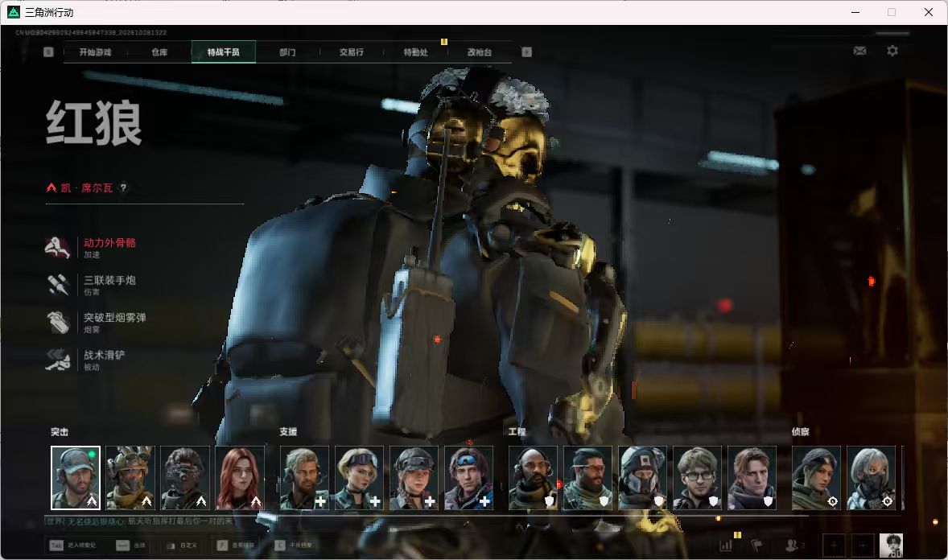Select the 工程 operator with orange glasses
Viewport: 948px width, 560px height.
pyautogui.click(x=587, y=478)
